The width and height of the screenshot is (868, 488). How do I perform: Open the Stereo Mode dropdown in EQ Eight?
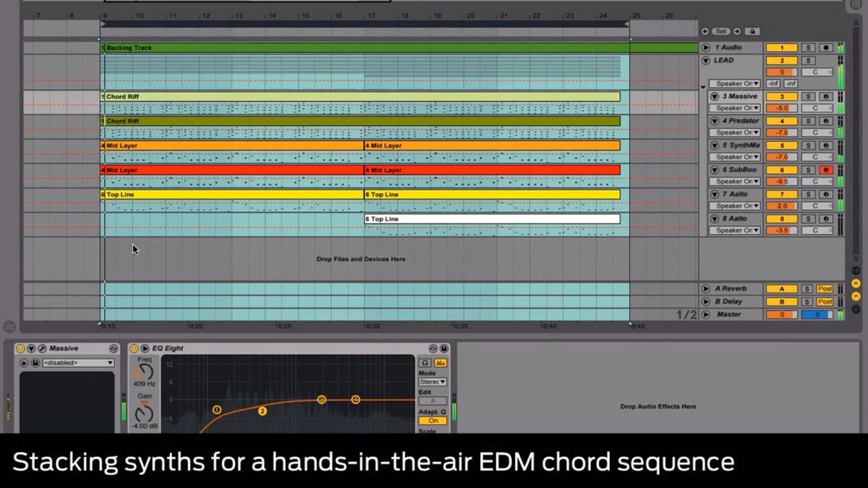[x=433, y=381]
